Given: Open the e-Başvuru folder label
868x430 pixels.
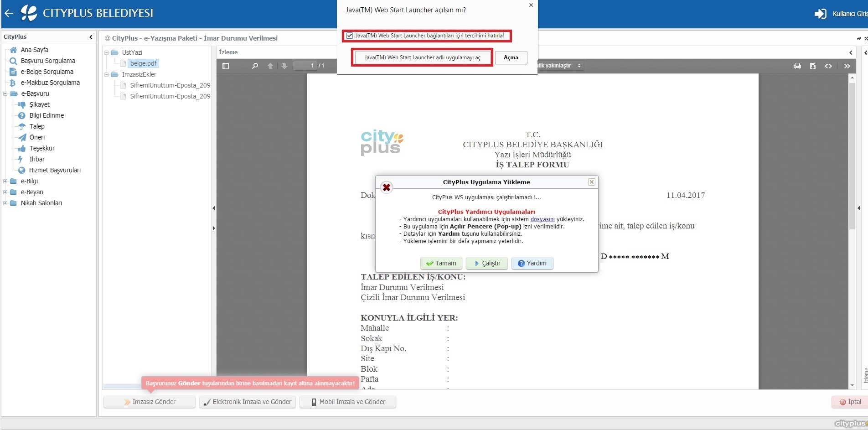Looking at the screenshot, I should [35, 93].
